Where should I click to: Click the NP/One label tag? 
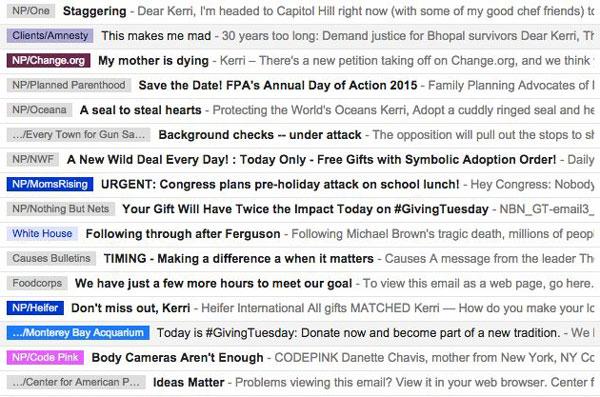[x=31, y=11]
